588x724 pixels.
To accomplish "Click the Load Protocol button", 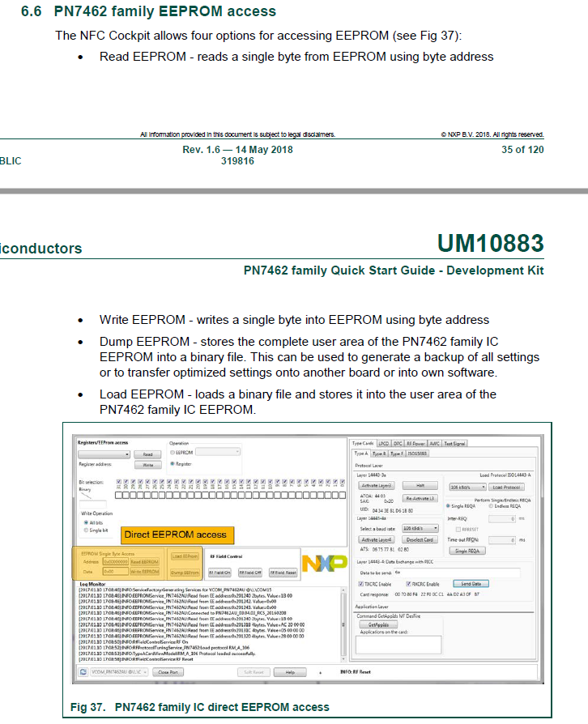I will tap(506, 488).
